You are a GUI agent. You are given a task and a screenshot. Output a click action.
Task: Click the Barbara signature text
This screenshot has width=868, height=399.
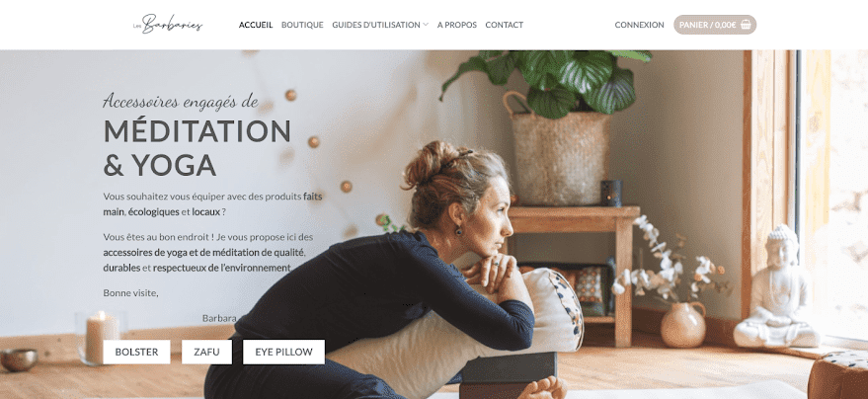[219, 318]
